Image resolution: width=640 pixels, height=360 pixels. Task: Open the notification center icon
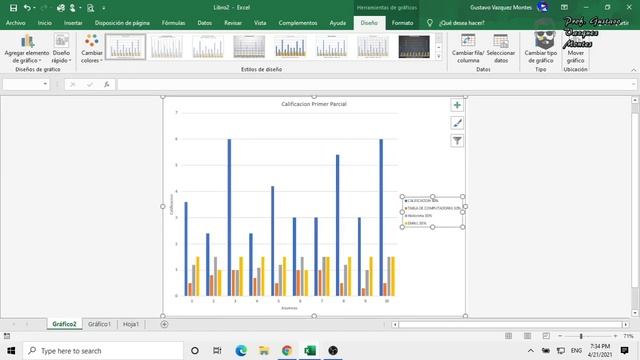[x=624, y=350]
